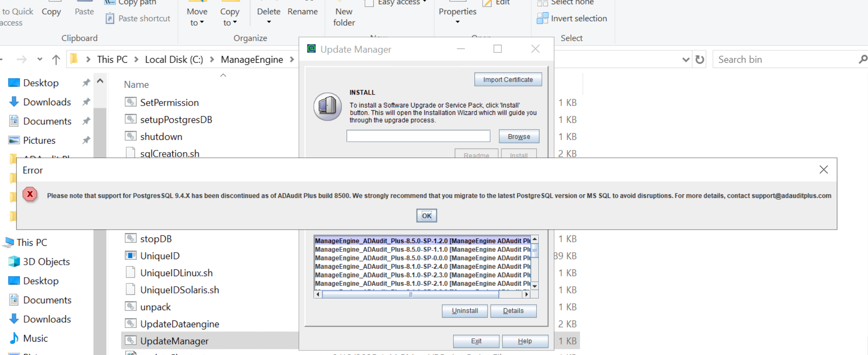The image size is (868, 355).
Task: Refresh the folder with the refresh icon
Action: point(700,60)
